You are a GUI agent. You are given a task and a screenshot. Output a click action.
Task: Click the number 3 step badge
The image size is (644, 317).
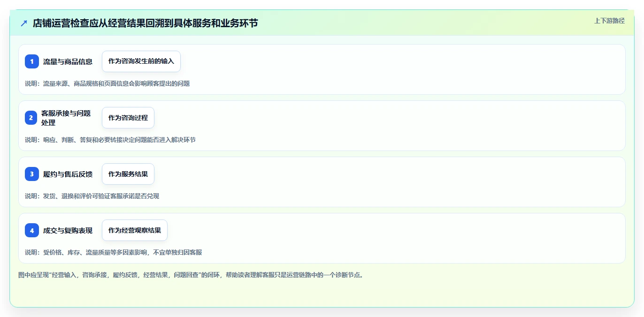(x=32, y=174)
